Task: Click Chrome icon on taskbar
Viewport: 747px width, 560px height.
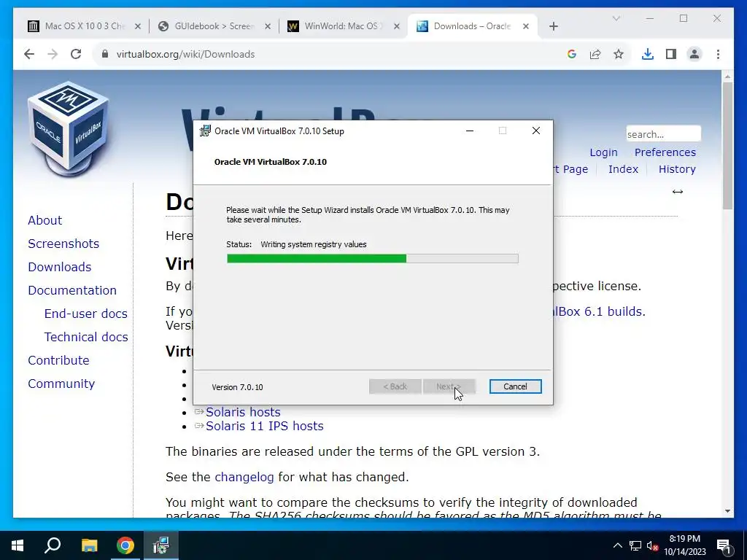Action: (x=125, y=545)
